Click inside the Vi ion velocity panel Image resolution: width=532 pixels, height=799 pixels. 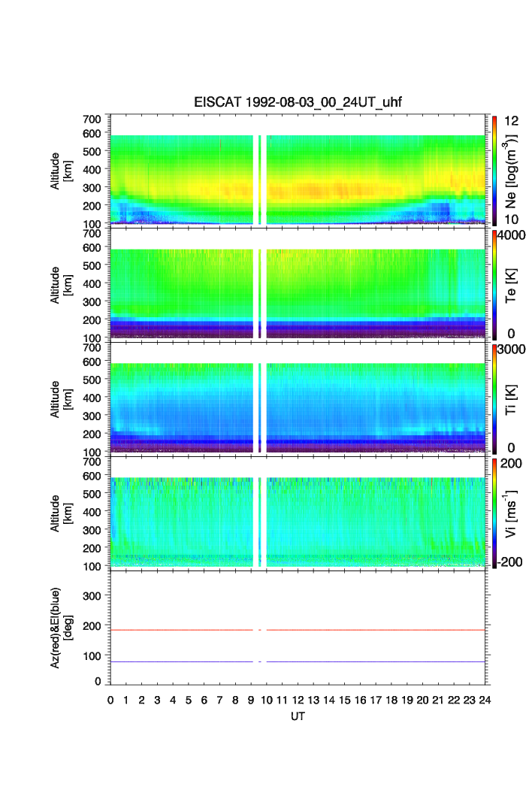[x=298, y=512]
